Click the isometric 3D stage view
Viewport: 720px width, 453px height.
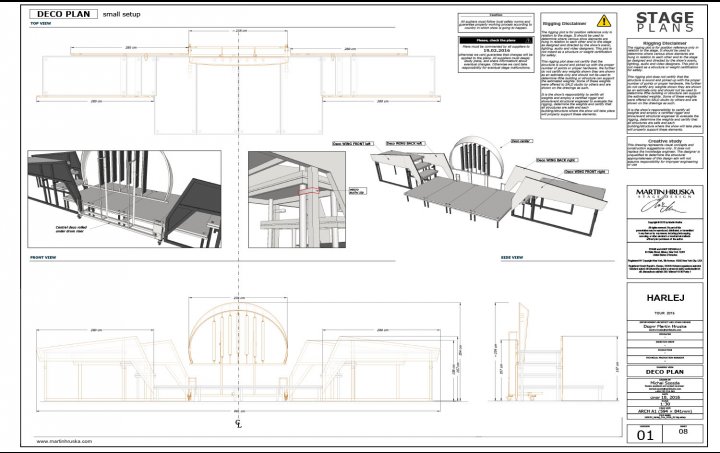[x=489, y=186]
